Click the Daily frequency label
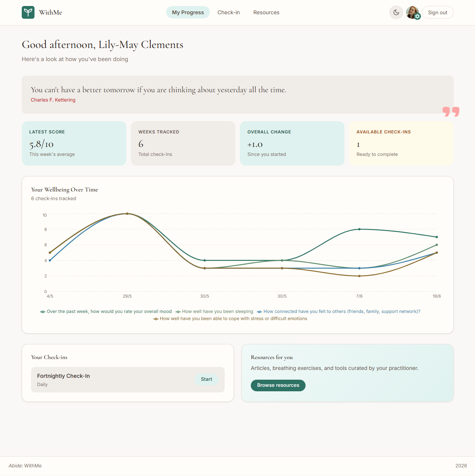This screenshot has width=475, height=476. coord(42,385)
